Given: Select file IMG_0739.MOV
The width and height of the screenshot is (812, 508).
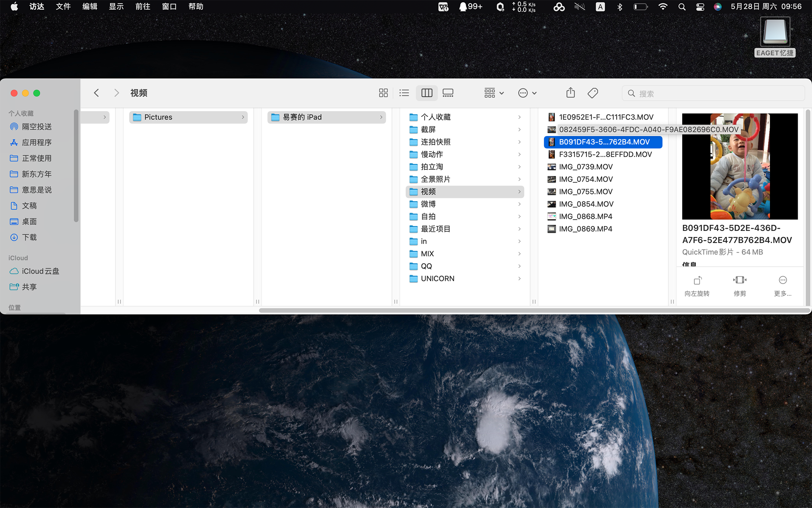Looking at the screenshot, I should [603, 167].
